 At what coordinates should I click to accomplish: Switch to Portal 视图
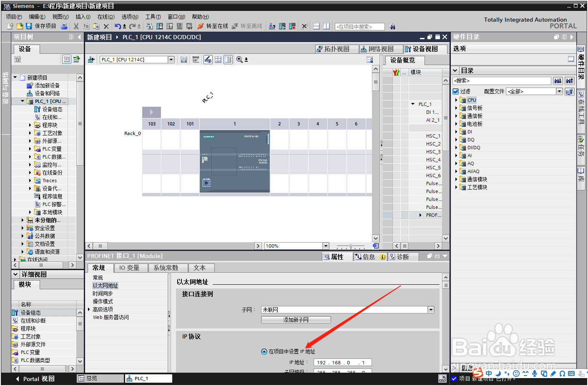[35, 379]
